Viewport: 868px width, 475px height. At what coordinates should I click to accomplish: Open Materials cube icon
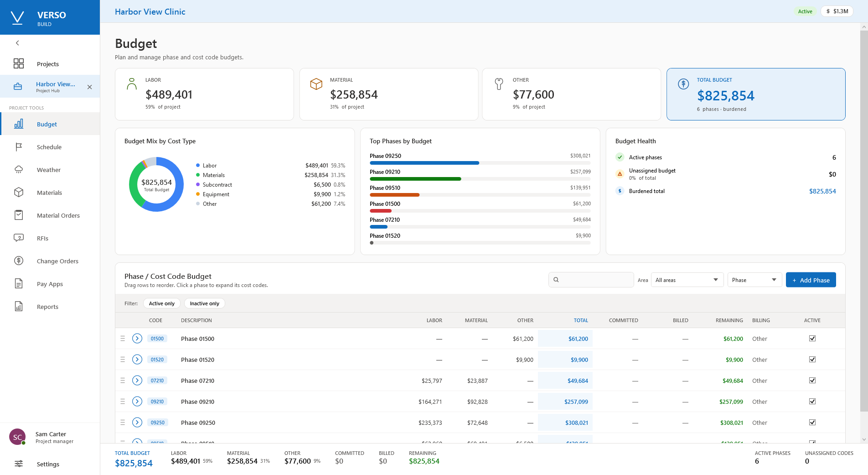click(x=19, y=193)
